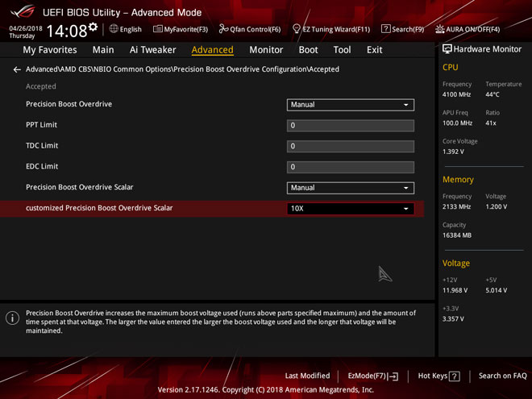Click the TDC Limit input field
532x399 pixels.
pyautogui.click(x=350, y=146)
